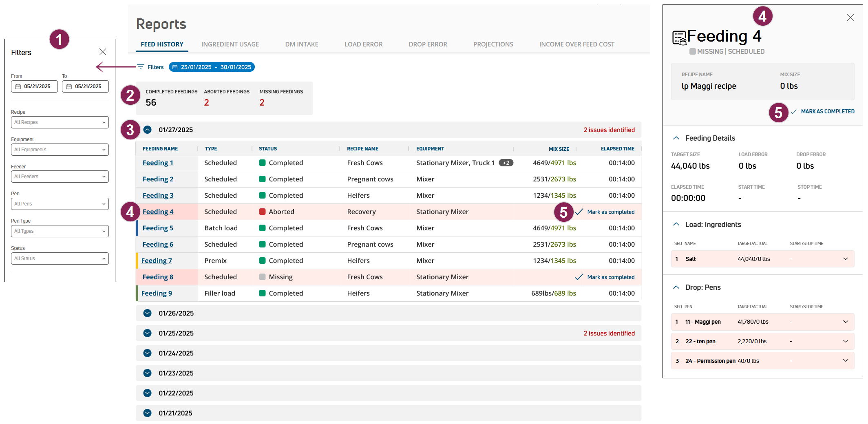Screen dimensions: 868x424
Task: Collapse the Feeding Details section
Action: (x=676, y=138)
